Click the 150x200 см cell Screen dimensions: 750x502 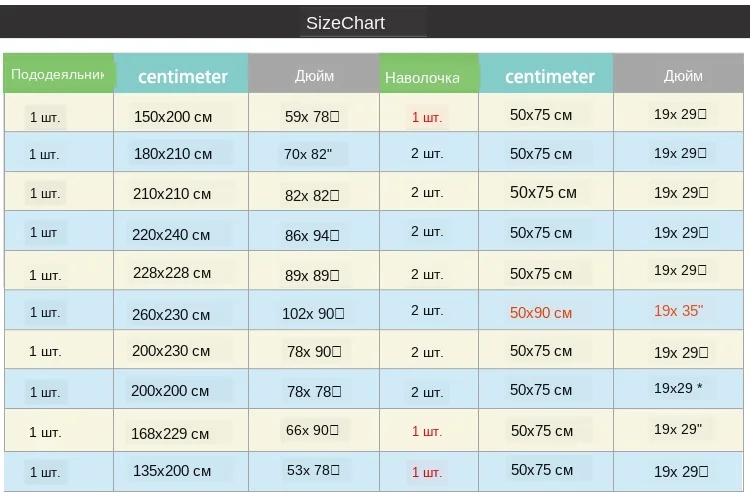tap(173, 117)
